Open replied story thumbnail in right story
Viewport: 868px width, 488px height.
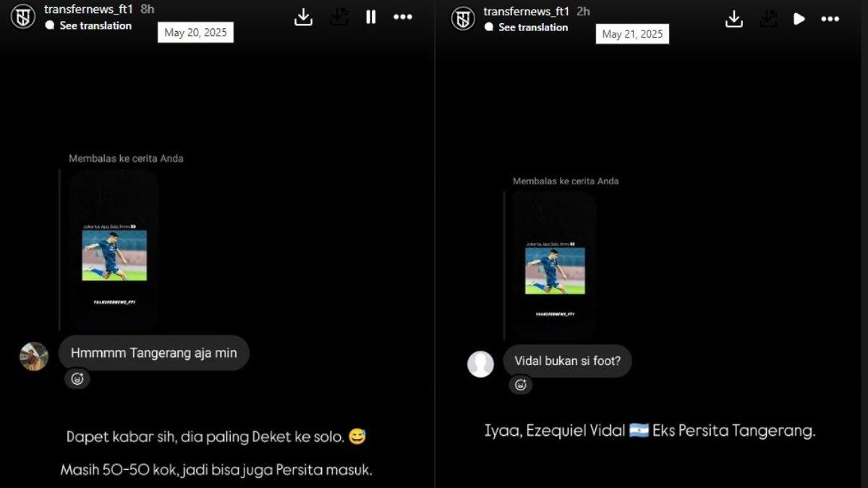coord(555,265)
